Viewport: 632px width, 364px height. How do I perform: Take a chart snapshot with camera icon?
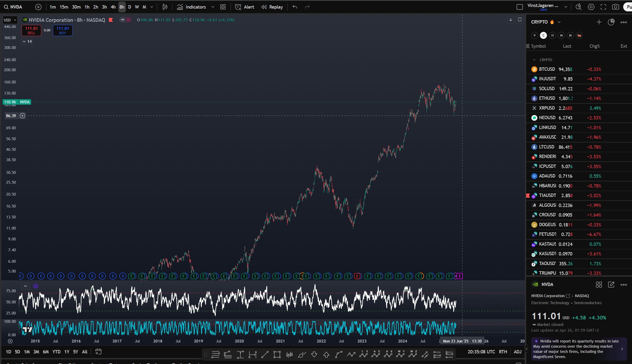click(x=615, y=7)
